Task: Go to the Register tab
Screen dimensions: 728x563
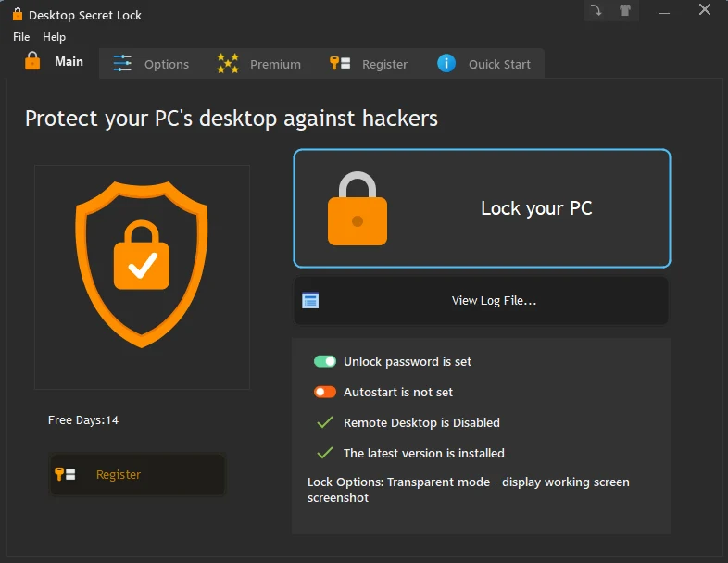Action: (369, 64)
